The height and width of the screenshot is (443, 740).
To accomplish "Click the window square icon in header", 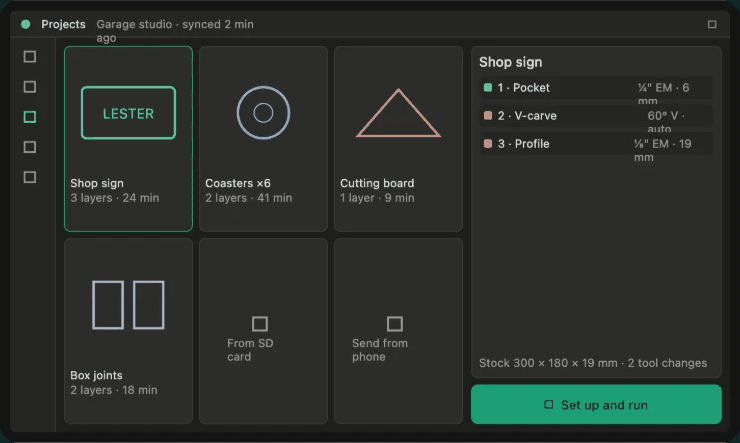I will point(712,24).
